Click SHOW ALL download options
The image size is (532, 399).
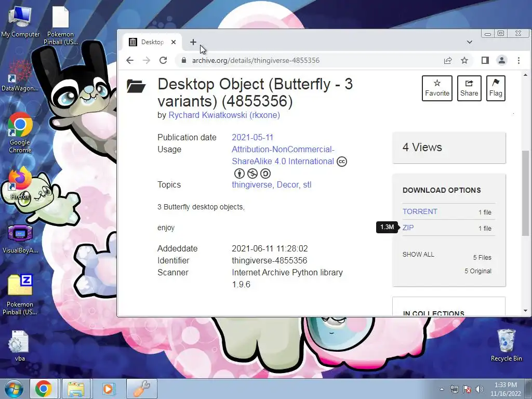418,255
